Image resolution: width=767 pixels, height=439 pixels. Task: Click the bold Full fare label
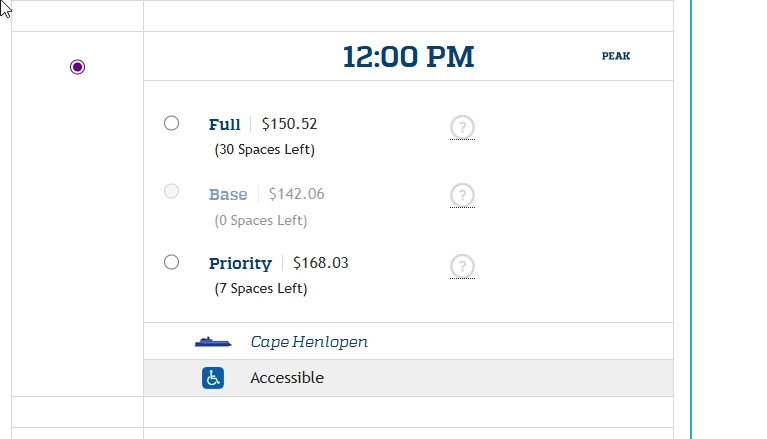click(x=225, y=125)
